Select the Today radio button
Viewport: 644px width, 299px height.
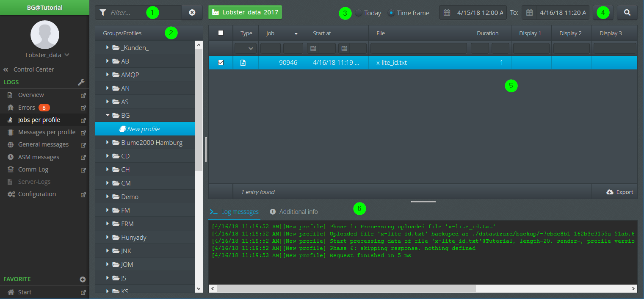tap(359, 13)
